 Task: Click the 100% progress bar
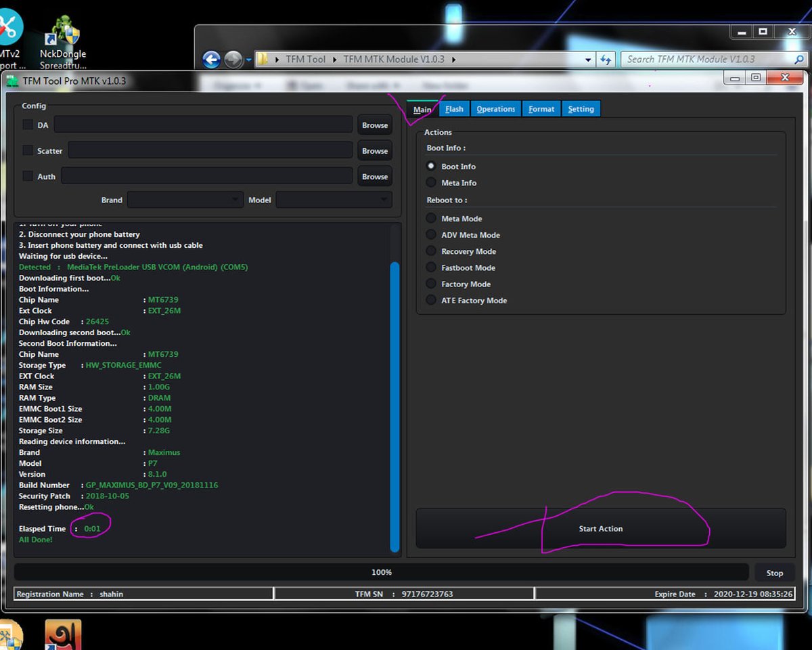[x=381, y=572]
